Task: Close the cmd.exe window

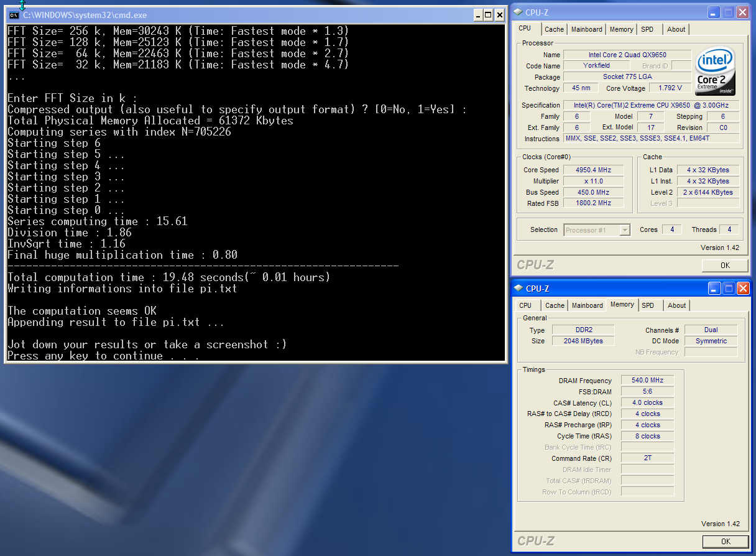Action: 499,15
